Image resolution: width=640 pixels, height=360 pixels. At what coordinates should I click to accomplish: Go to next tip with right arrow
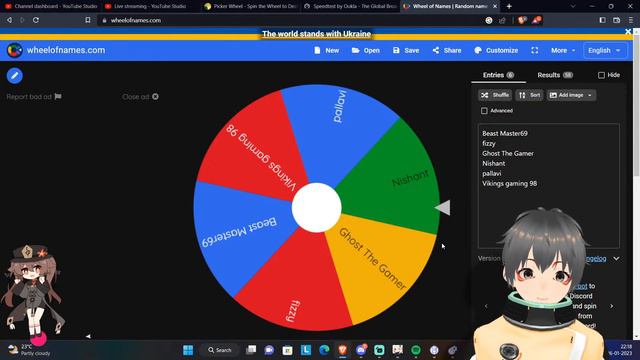click(611, 306)
